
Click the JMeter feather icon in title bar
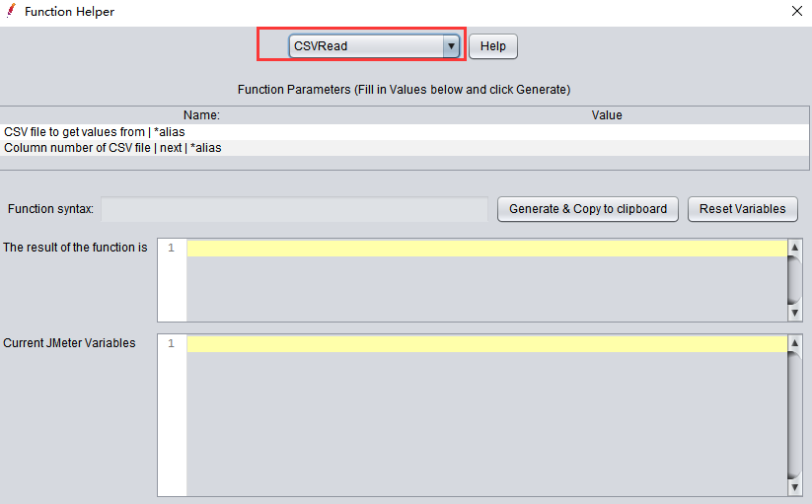pos(11,12)
